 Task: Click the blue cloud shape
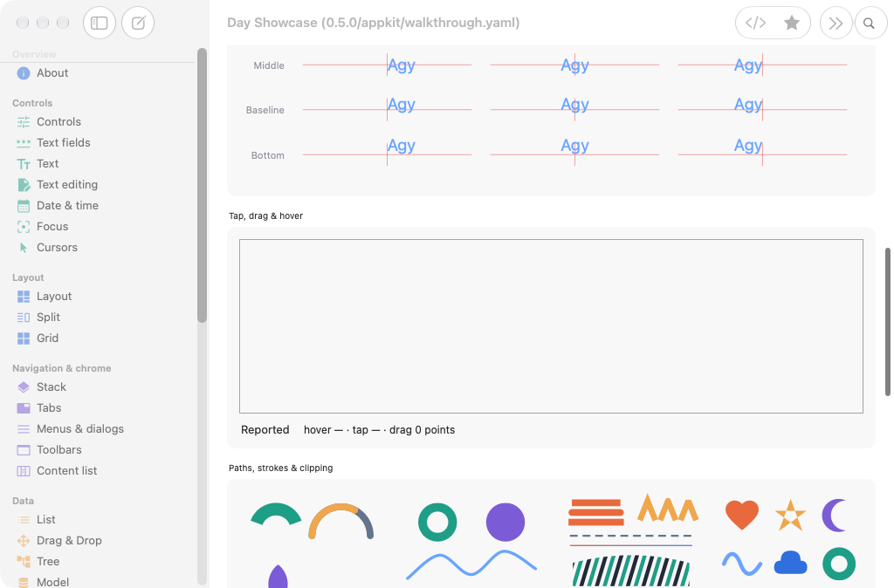pyautogui.click(x=790, y=563)
